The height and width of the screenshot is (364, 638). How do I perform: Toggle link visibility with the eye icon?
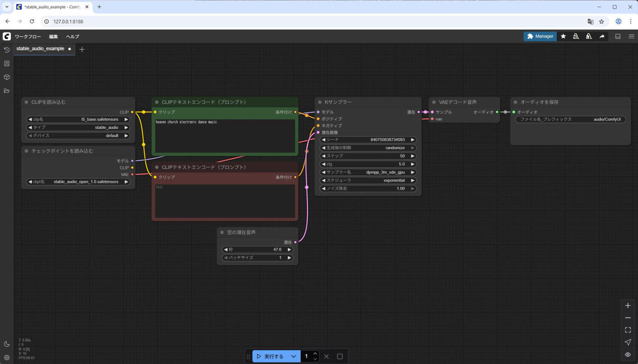[628, 354]
